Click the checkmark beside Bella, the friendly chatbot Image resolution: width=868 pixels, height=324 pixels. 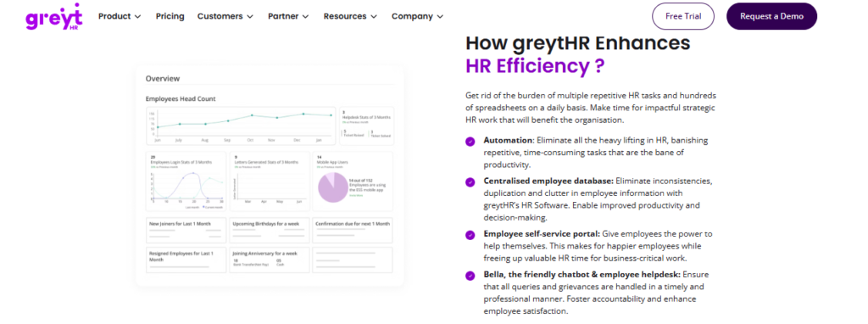point(470,276)
